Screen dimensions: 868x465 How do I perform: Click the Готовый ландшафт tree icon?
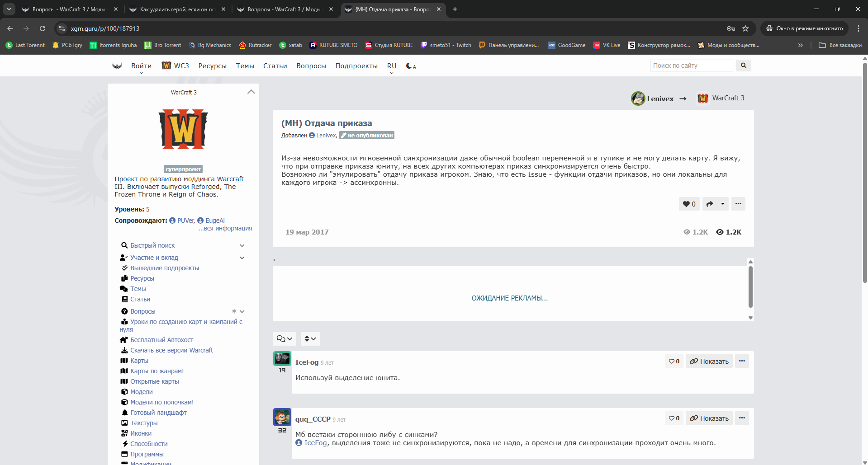coord(124,413)
